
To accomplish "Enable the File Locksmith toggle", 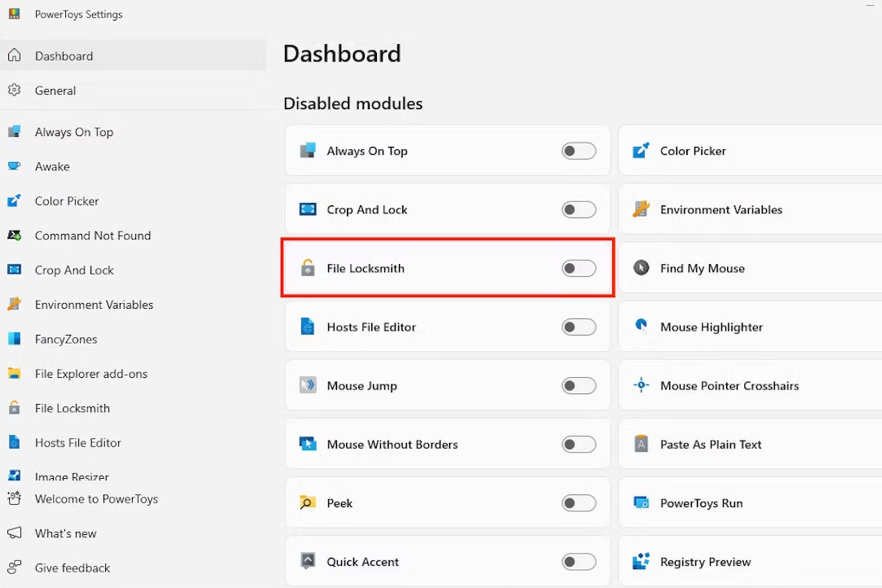I will click(578, 268).
